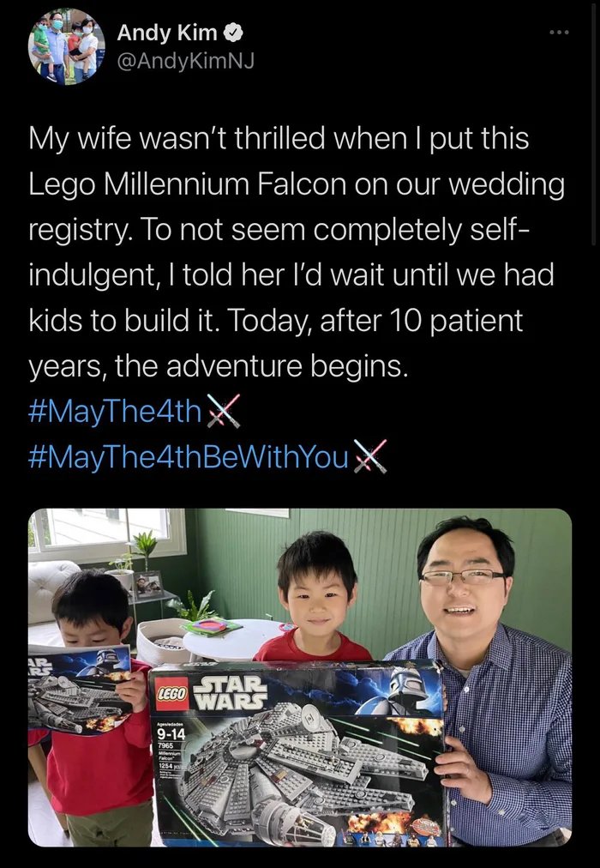Screen dimensions: 600x868
Task: Open Andy Kim's profile avatar
Action: [x=66, y=46]
